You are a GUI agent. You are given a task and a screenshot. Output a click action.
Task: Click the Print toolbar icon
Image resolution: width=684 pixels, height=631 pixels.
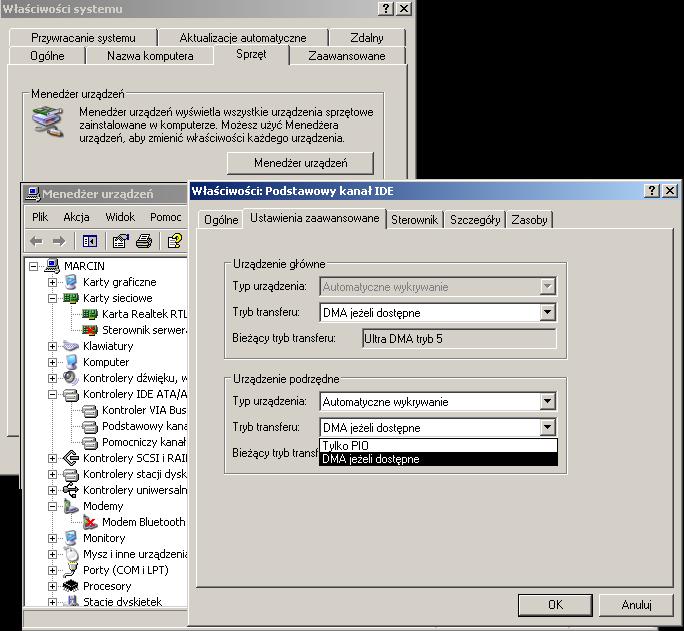[x=144, y=241]
